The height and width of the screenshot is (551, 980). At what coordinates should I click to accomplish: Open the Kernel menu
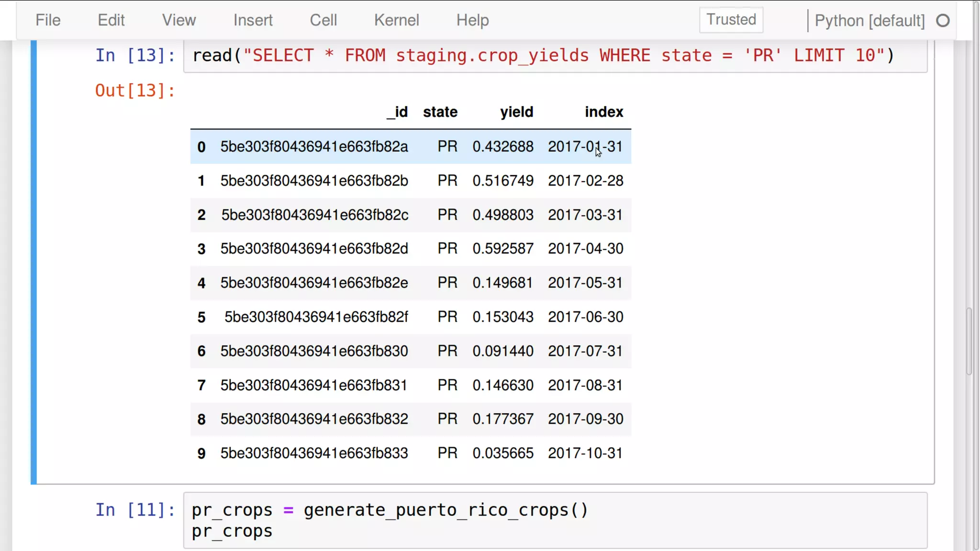(x=396, y=20)
